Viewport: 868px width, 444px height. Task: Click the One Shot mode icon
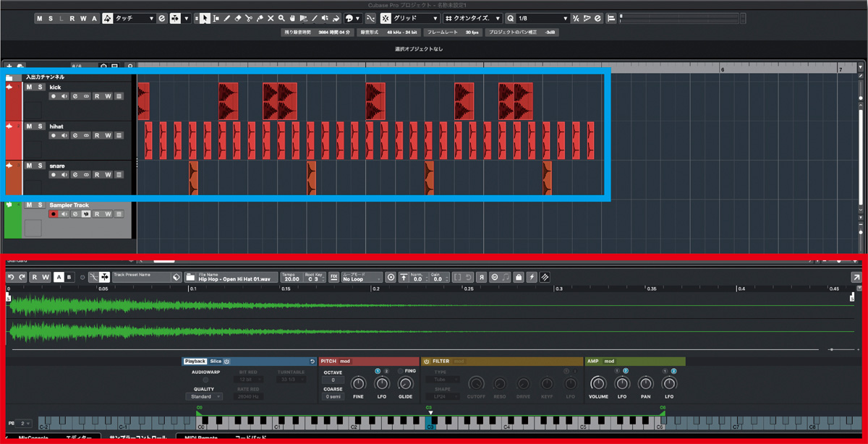pyautogui.click(x=391, y=277)
